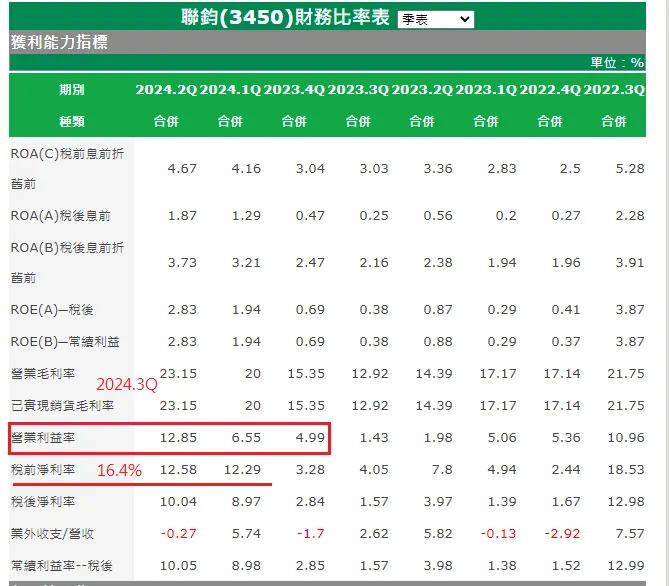Click the 營業利益率 value 10.96
Viewport: 669px width, 586px height.
coord(626,437)
